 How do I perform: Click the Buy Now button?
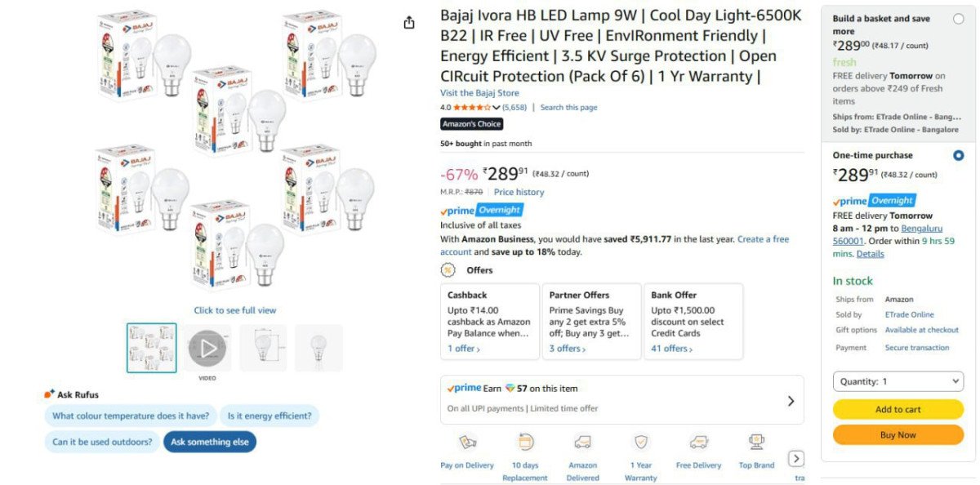click(x=898, y=435)
